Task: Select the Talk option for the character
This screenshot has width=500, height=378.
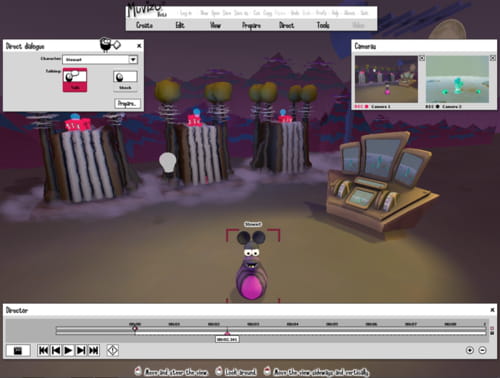Action: pos(75,80)
